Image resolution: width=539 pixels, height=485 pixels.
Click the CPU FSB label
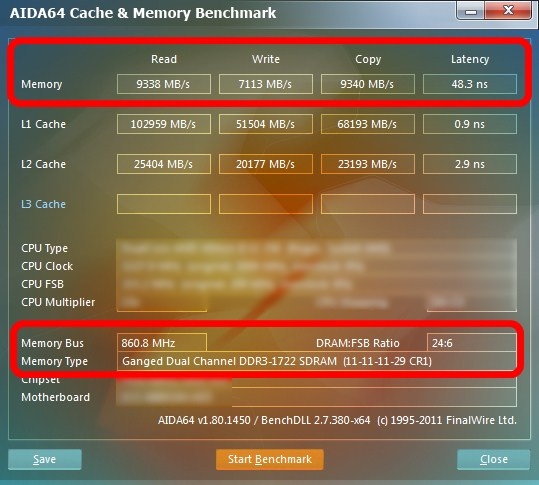[42, 284]
